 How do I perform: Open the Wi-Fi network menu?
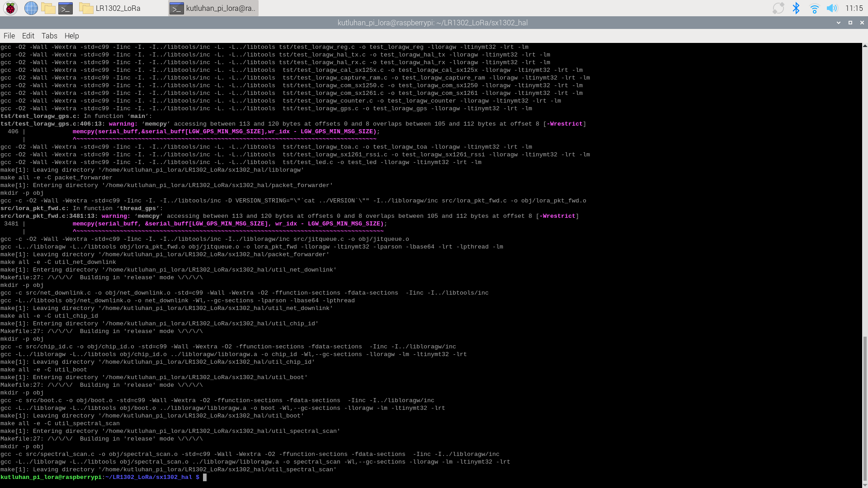click(x=814, y=8)
